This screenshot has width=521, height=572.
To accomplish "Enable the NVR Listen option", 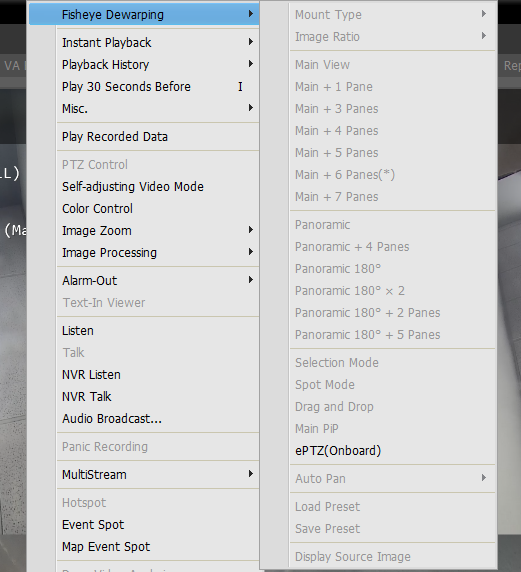I will tap(158, 375).
